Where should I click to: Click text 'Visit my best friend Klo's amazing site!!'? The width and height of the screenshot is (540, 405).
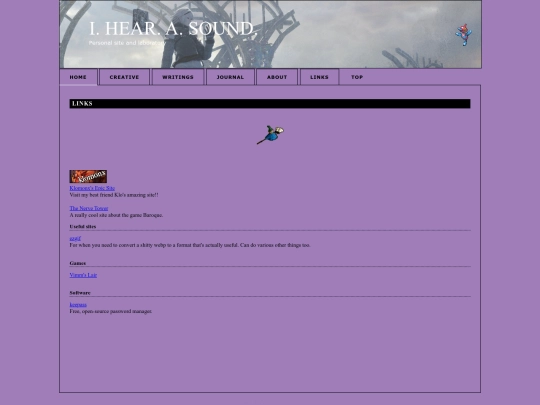click(114, 195)
